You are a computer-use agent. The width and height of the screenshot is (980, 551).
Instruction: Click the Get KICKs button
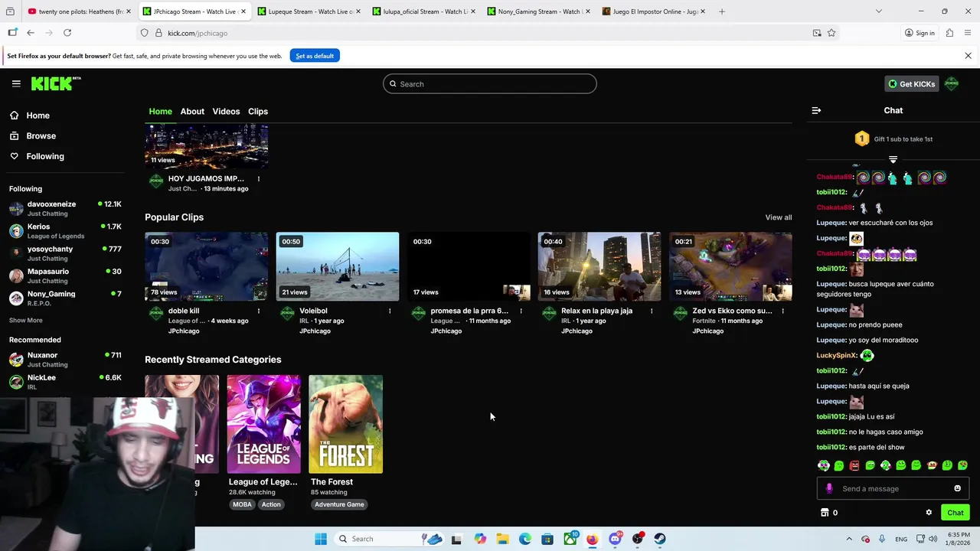click(x=911, y=83)
